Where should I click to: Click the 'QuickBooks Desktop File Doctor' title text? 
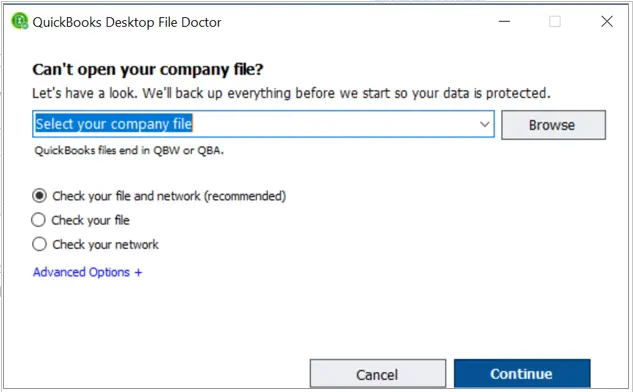pyautogui.click(x=127, y=22)
